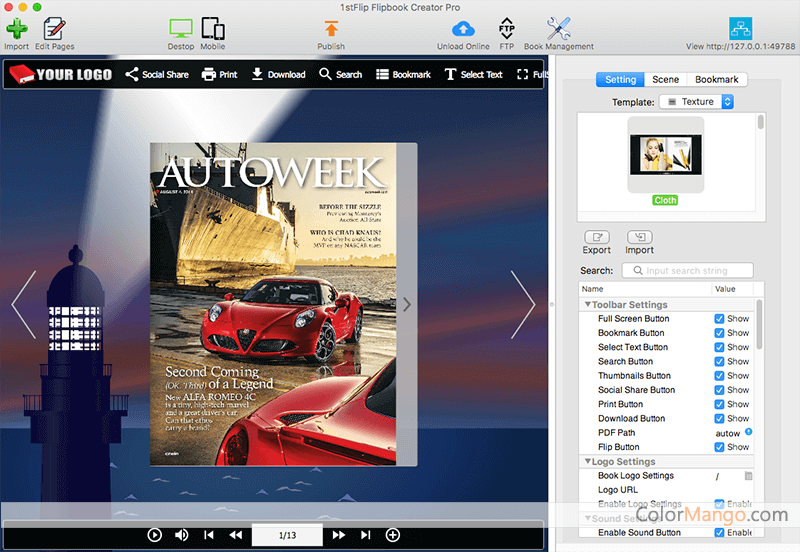Toggle Bookmark Button Show checkbox
800x552 pixels.
[719, 333]
